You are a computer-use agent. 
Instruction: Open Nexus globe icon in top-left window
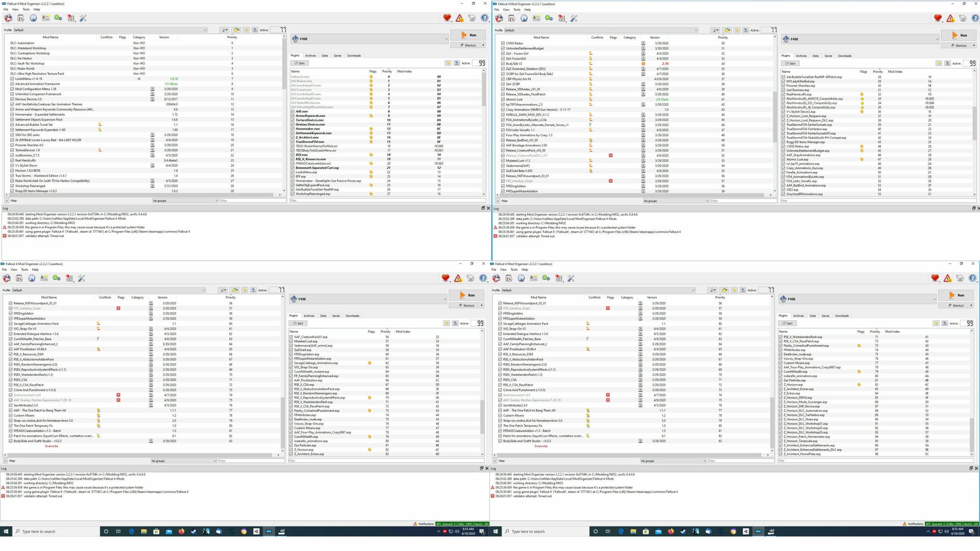(x=33, y=18)
